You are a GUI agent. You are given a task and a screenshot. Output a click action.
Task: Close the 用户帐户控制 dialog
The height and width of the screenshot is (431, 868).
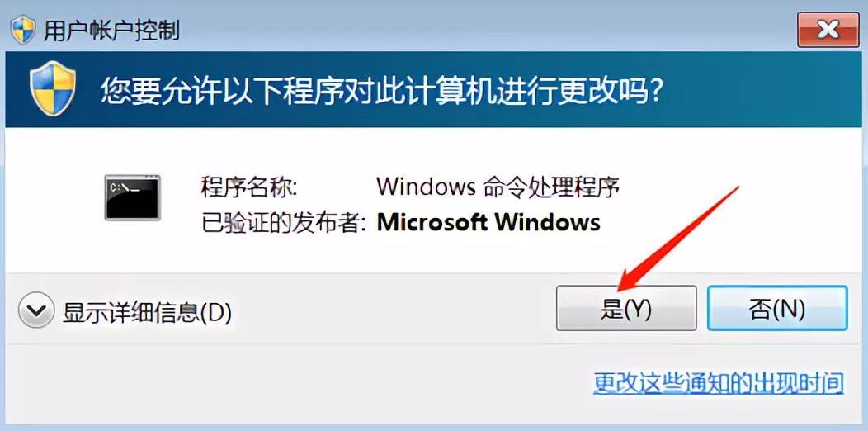click(x=828, y=30)
